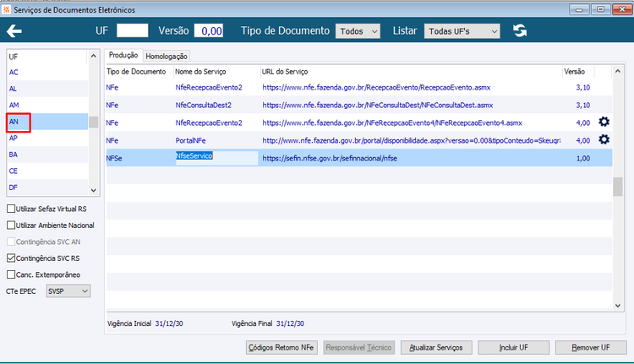This screenshot has height=364, width=634.
Task: Select the NfeConsultaDest2 service name
Action: coord(204,105)
